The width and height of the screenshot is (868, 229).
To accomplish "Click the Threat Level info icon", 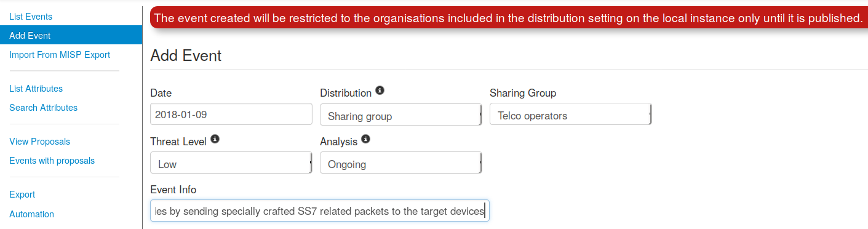I will tap(215, 139).
